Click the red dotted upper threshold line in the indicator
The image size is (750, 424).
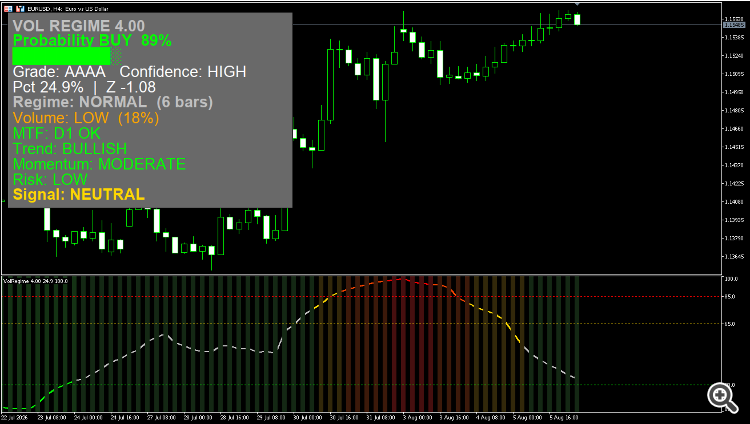[x=361, y=297]
